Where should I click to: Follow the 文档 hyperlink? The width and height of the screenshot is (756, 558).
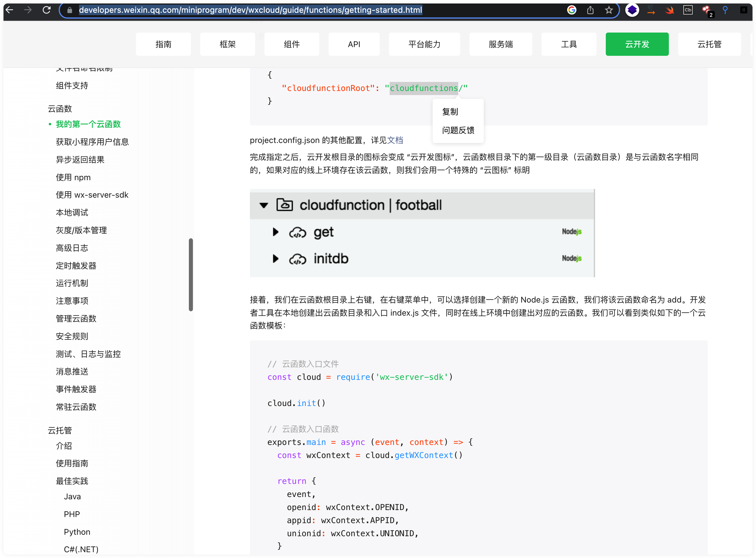[x=395, y=140]
